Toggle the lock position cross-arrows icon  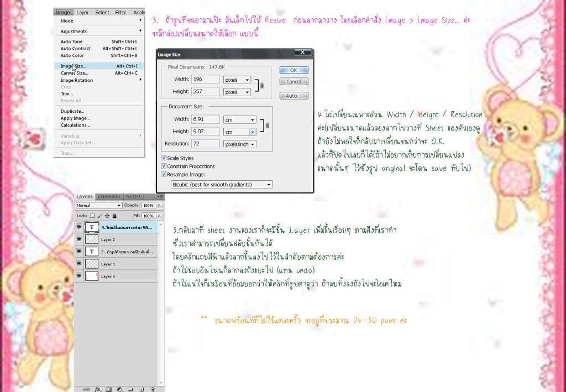point(107,216)
